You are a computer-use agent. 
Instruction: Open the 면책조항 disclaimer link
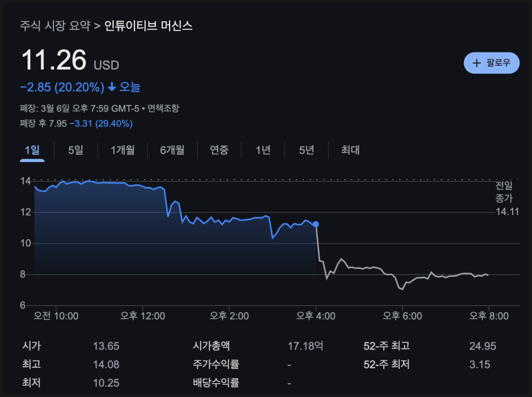(x=163, y=108)
